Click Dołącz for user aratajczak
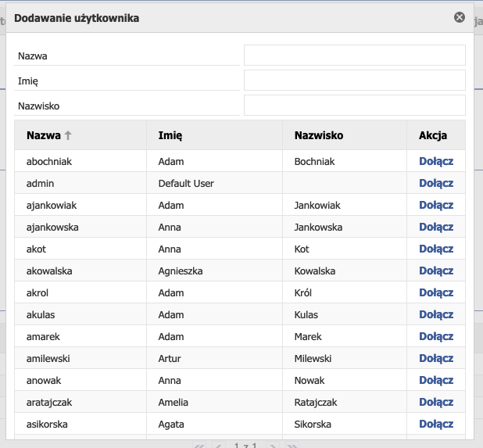The height and width of the screenshot is (448, 483). click(x=436, y=402)
